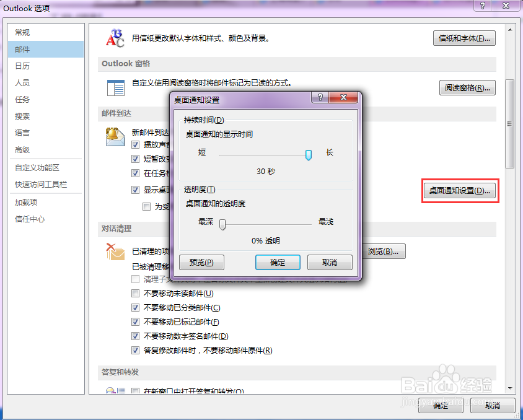Viewport: 523px width, 420px height.
Task: Open 搜索 options category
Action: click(46, 116)
